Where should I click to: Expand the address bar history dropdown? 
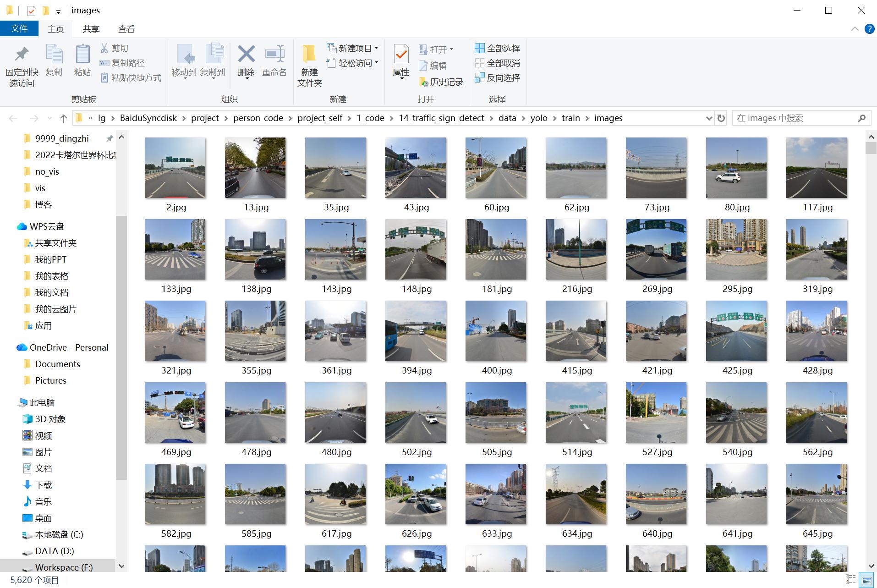[709, 118]
